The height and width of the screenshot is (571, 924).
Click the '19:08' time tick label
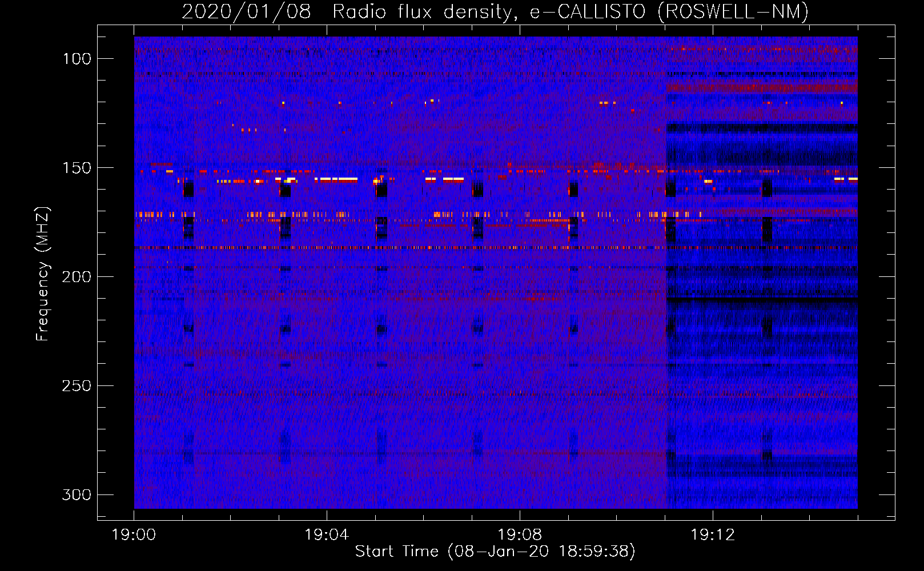pos(520,535)
